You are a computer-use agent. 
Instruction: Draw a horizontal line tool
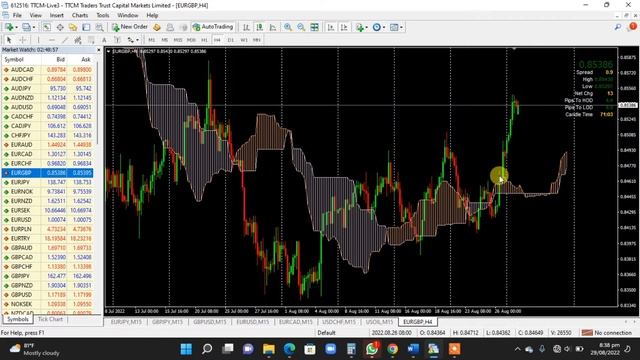[51, 40]
